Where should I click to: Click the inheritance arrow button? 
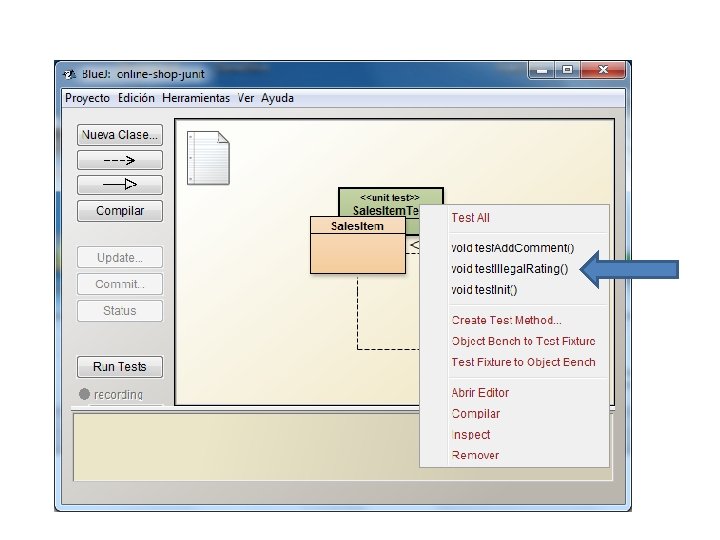click(120, 185)
